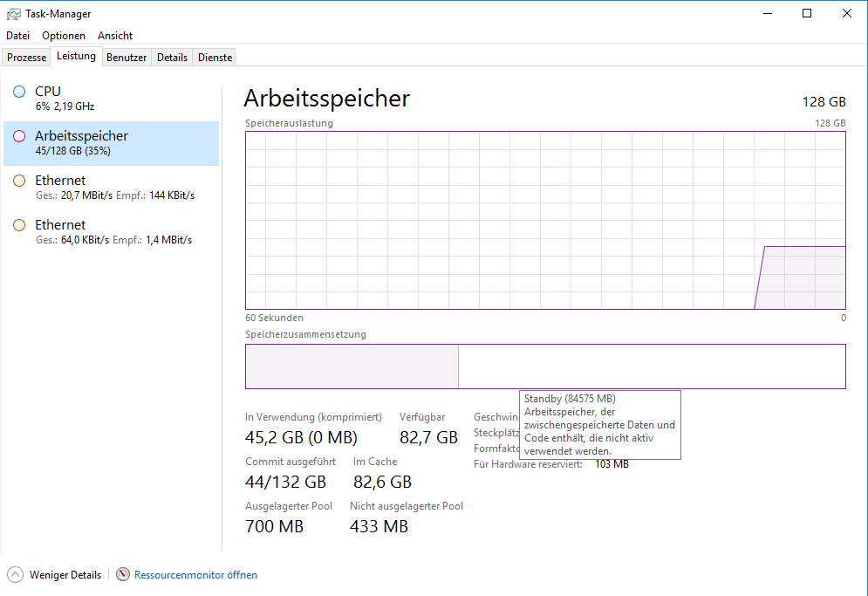This screenshot has width=868, height=596.
Task: Click the CPU circle icon in sidebar
Action: [x=19, y=92]
